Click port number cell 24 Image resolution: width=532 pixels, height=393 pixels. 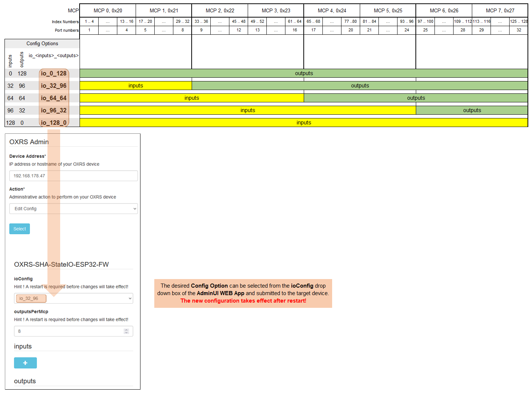click(407, 30)
